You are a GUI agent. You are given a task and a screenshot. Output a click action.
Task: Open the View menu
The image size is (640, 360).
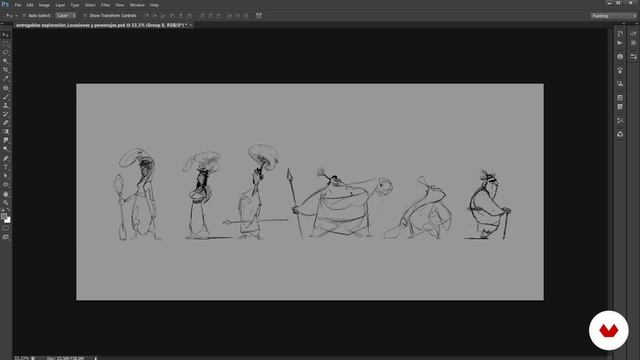point(120,5)
